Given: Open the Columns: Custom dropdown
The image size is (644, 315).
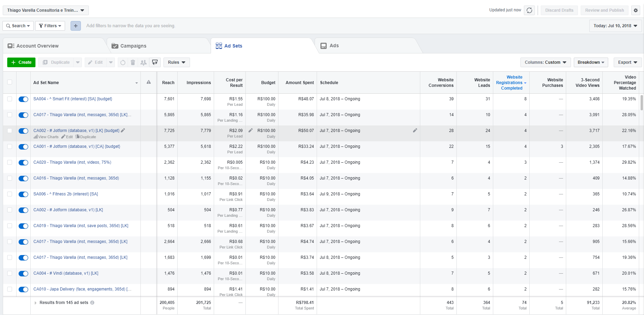Looking at the screenshot, I should tap(545, 62).
